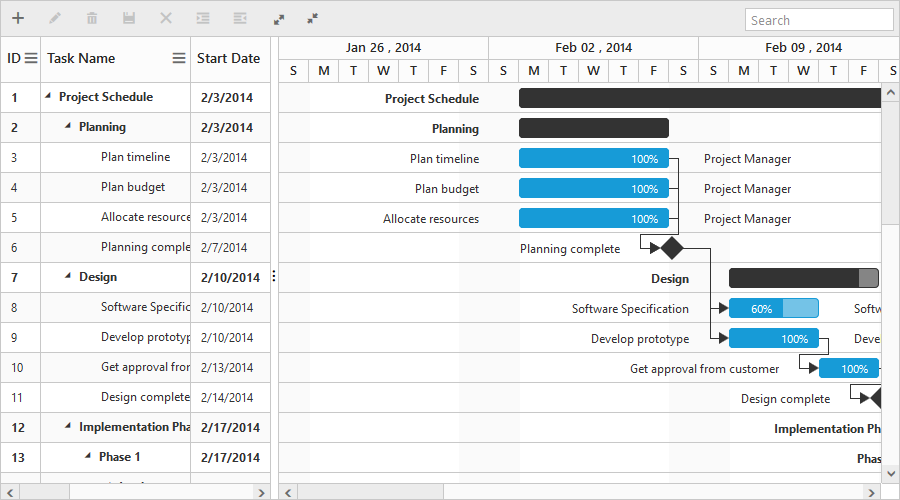Click the Start Date column header
This screenshot has height=500, width=900.
coord(230,59)
